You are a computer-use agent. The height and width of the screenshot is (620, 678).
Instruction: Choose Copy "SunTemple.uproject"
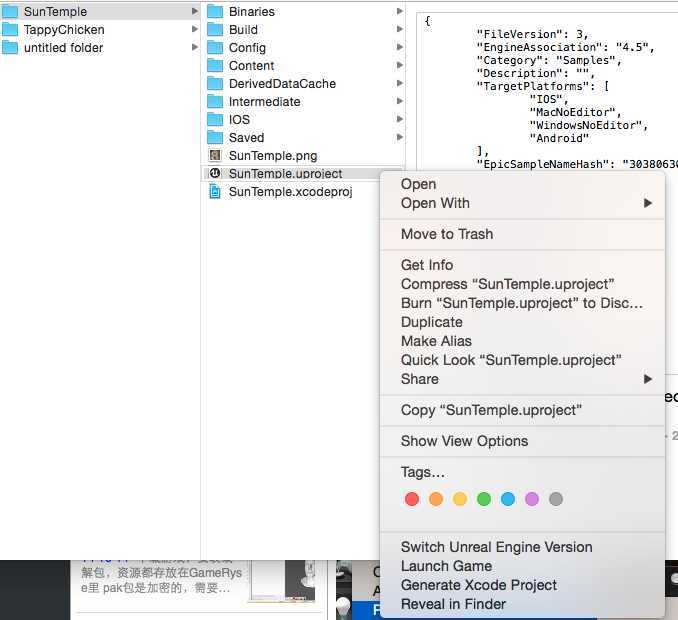[522, 410]
